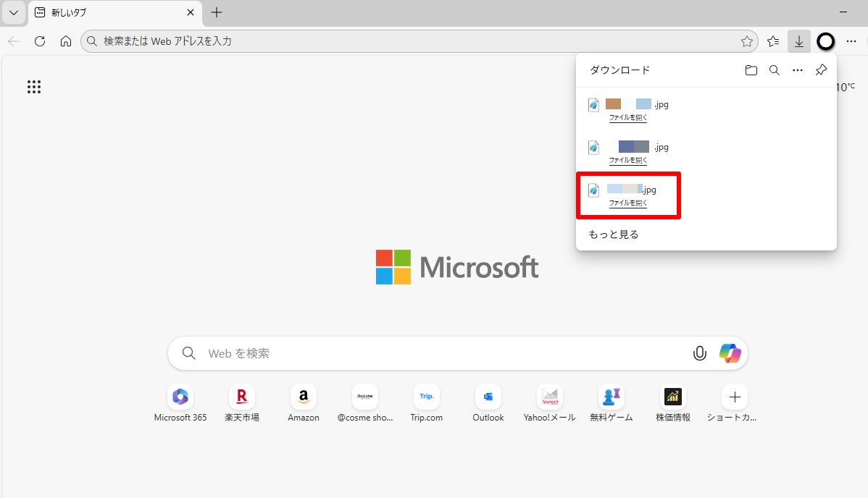Click the Web を検索 search box
The height and width of the screenshot is (498, 868).
(x=435, y=353)
